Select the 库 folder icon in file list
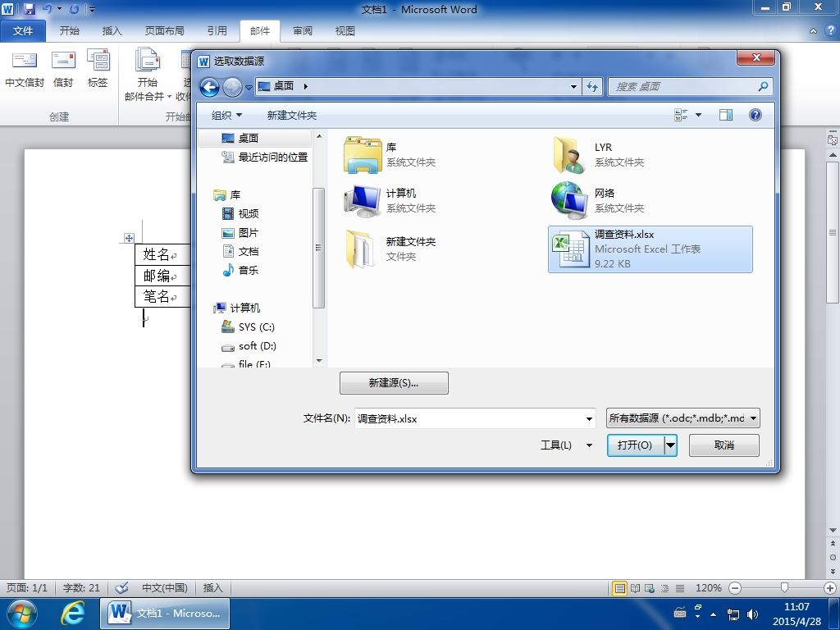The height and width of the screenshot is (630, 840). [x=363, y=154]
